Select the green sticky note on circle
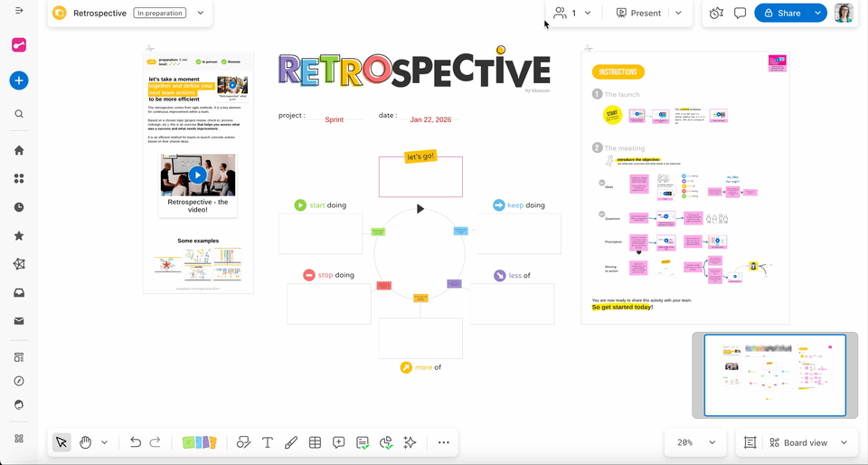Screen dimensions: 868x465 (x=378, y=231)
